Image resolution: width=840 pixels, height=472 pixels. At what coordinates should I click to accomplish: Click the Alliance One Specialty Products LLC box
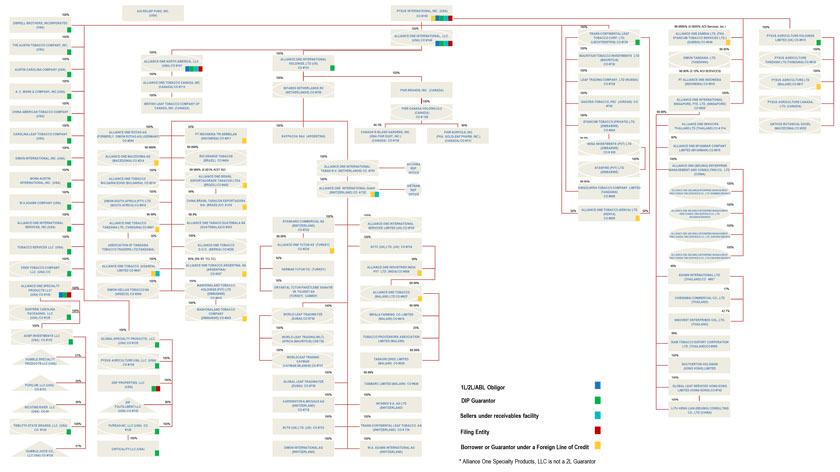pos(40,290)
